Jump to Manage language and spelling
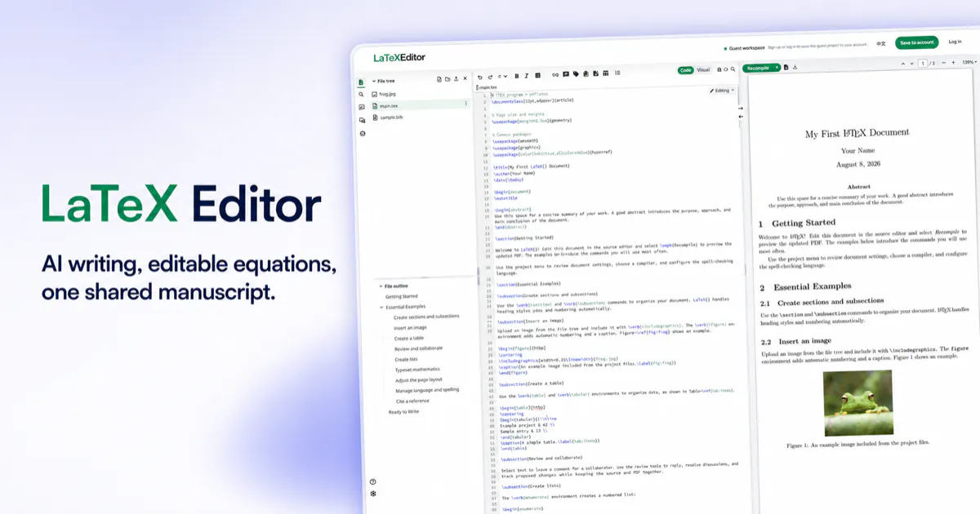The width and height of the screenshot is (980, 514). (x=427, y=390)
